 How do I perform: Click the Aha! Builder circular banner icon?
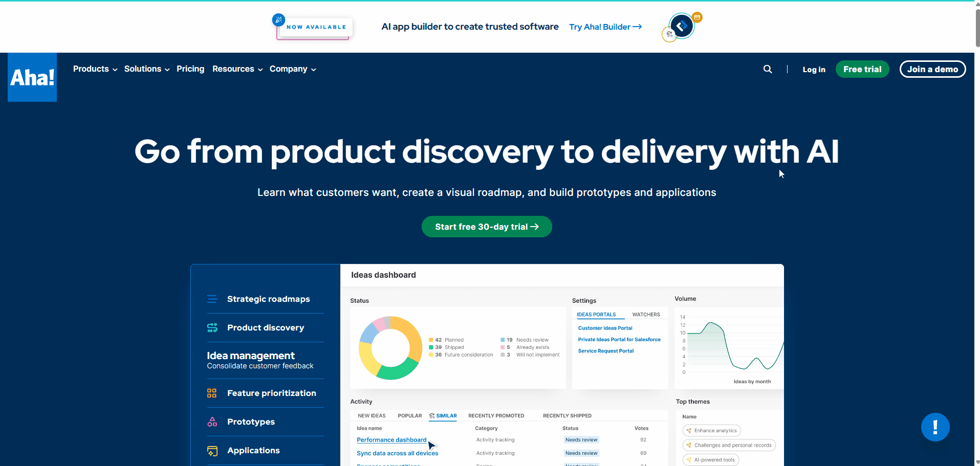[682, 27]
